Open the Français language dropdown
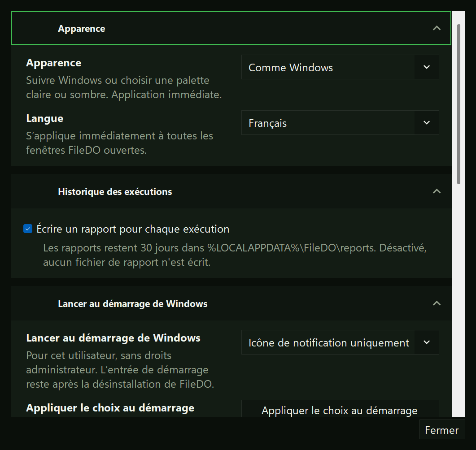This screenshot has width=476, height=450. pyautogui.click(x=340, y=122)
